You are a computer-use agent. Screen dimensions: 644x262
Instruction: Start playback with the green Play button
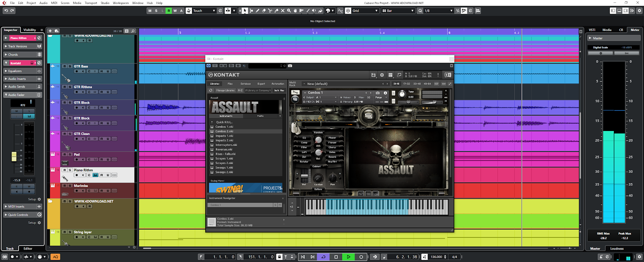(x=349, y=257)
